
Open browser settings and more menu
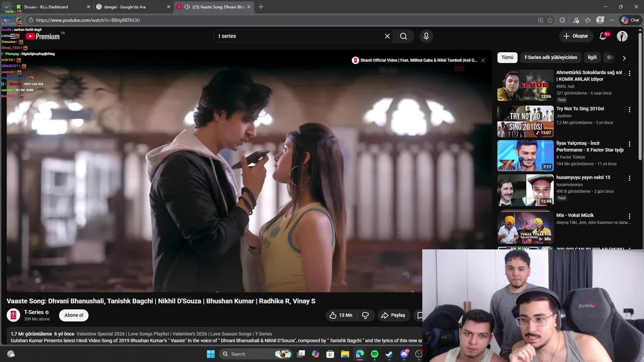click(x=612, y=20)
